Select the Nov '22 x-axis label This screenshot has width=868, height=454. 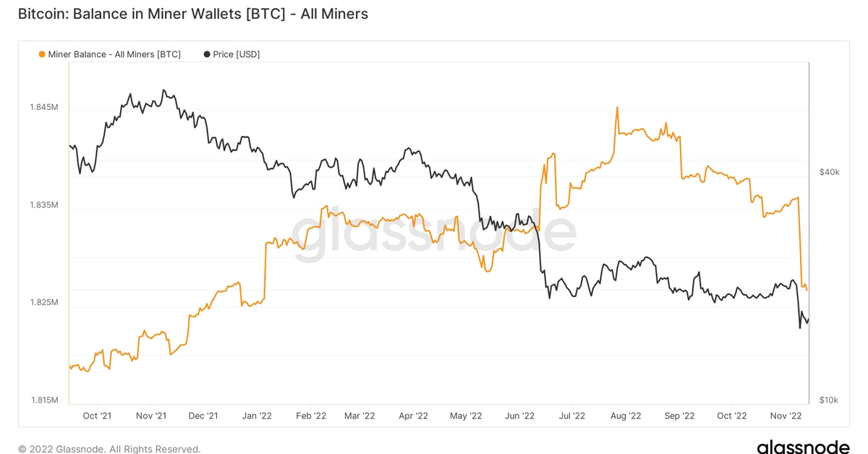pyautogui.click(x=786, y=416)
